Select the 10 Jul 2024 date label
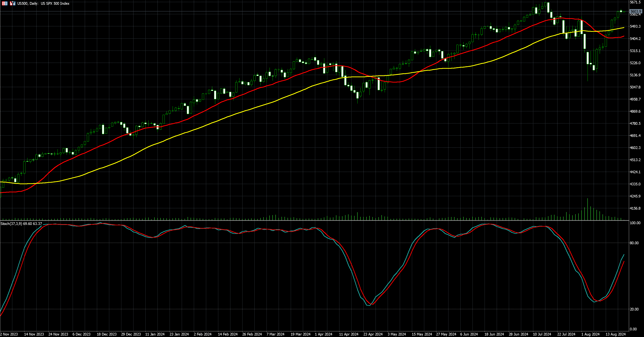 click(x=542, y=334)
